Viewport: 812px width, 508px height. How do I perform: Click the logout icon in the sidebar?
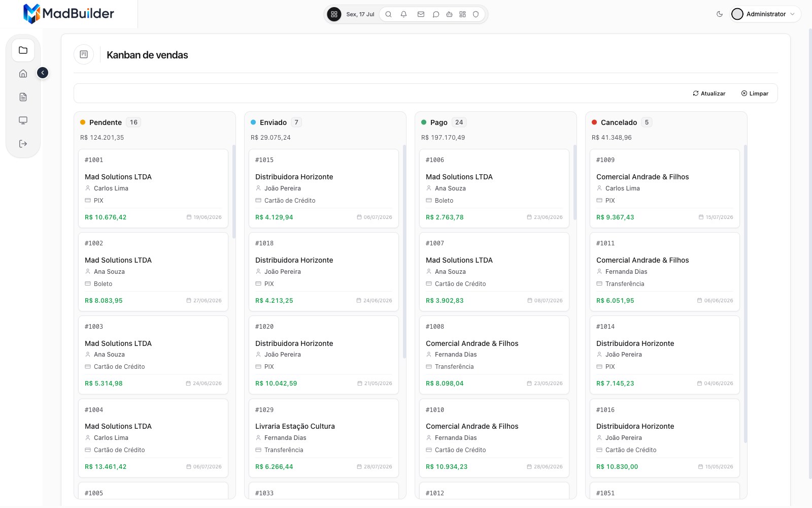coord(23,144)
